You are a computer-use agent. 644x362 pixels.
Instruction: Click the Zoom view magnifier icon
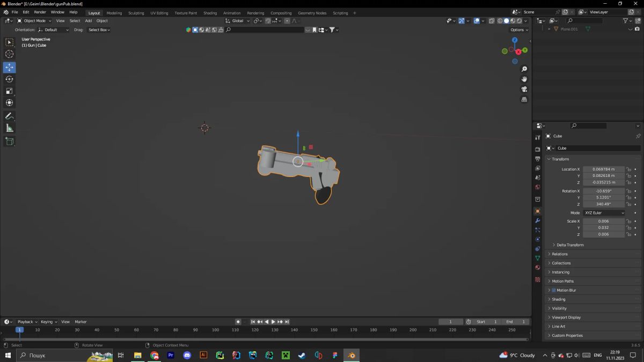click(524, 69)
